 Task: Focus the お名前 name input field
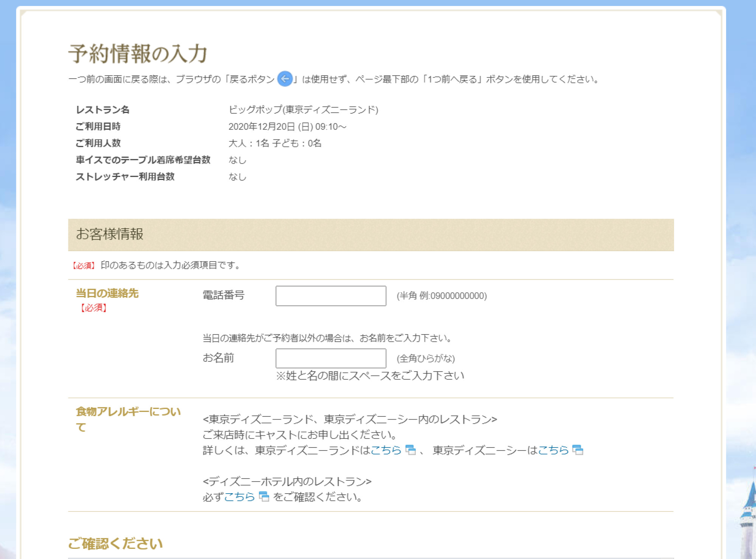pos(331,358)
